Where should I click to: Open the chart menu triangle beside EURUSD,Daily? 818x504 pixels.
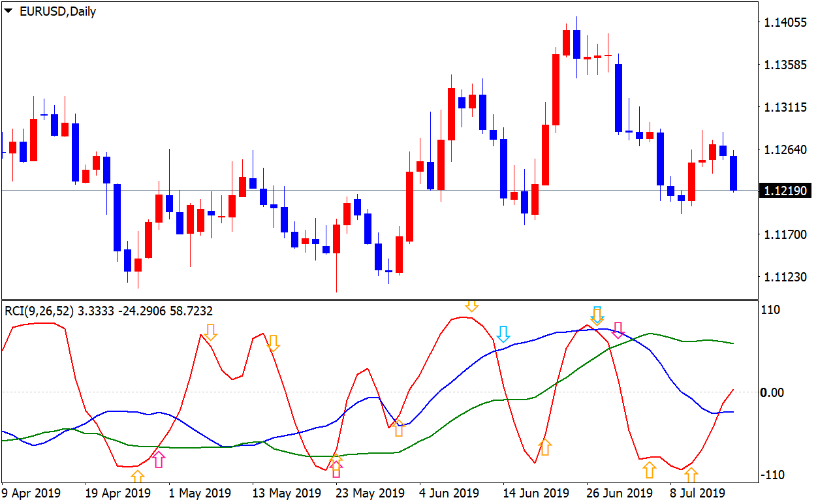tap(8, 11)
